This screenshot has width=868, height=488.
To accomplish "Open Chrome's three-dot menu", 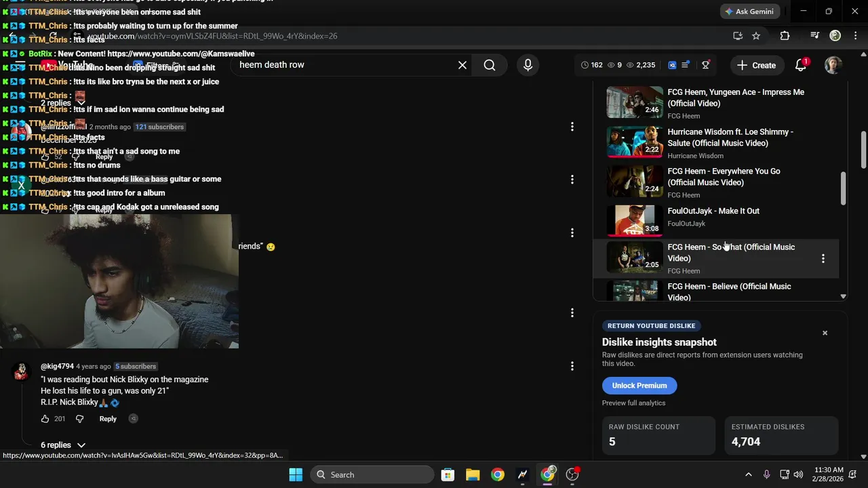I will [854, 36].
